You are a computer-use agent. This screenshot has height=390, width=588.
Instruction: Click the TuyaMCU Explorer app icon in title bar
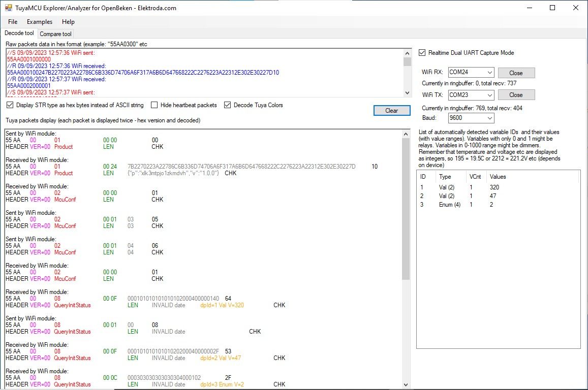(8, 8)
